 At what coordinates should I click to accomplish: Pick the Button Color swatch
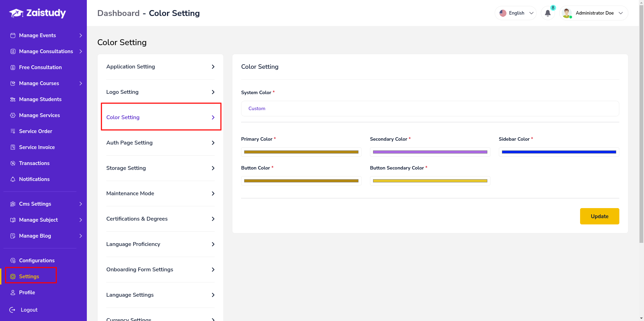click(x=301, y=181)
